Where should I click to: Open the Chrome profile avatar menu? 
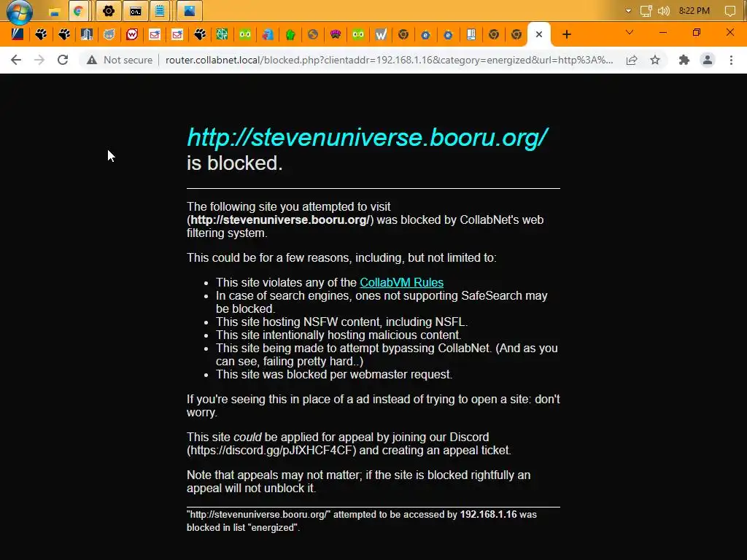[x=708, y=60]
